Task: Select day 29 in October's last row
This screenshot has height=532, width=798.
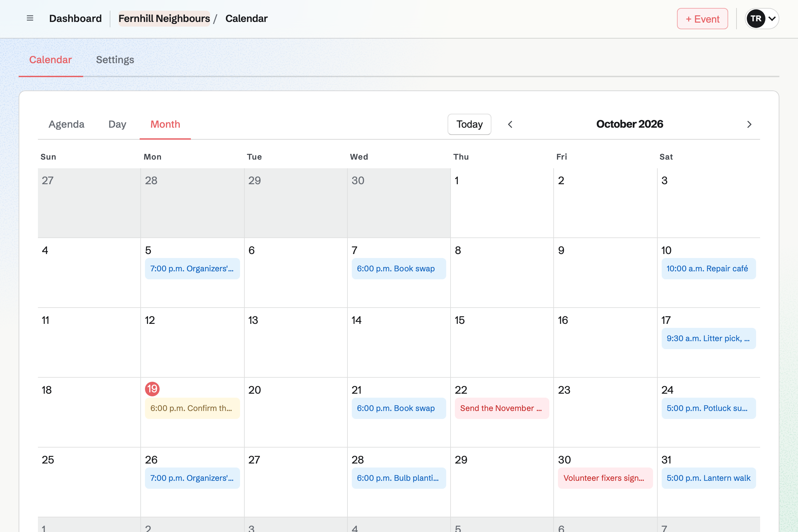Action: 461,460
